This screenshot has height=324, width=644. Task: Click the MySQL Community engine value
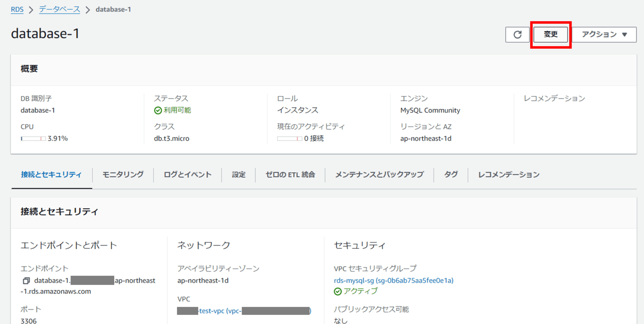point(430,111)
